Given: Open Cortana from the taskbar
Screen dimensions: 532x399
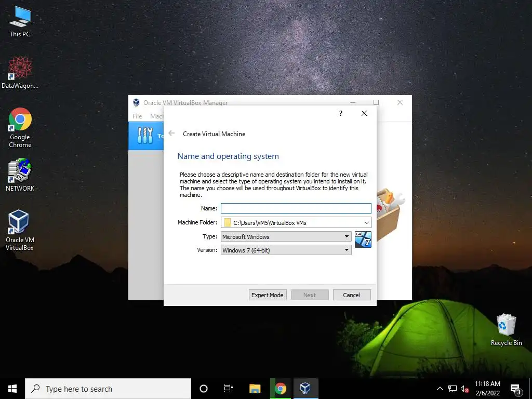Looking at the screenshot, I should tap(204, 389).
